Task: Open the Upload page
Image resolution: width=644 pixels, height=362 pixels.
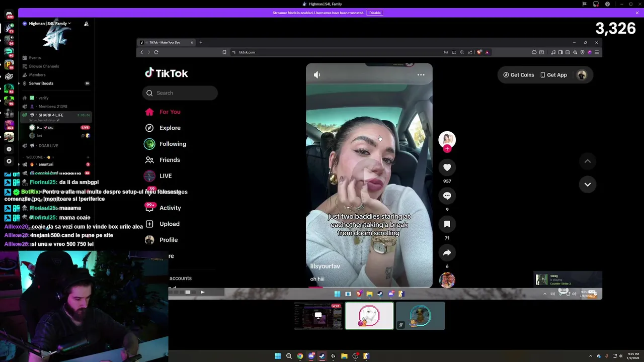Action: pos(163,224)
